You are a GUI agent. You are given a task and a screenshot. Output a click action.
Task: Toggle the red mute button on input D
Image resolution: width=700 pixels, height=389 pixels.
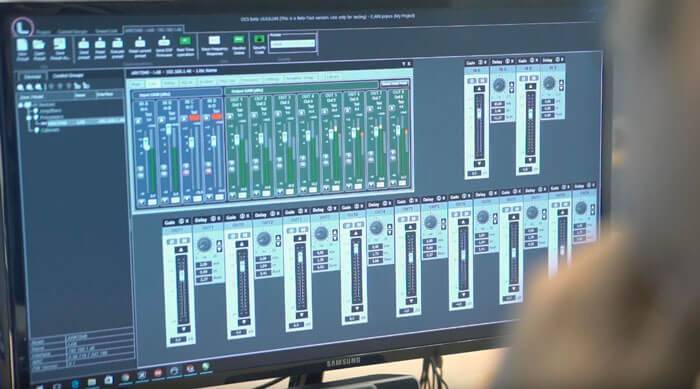(217, 117)
